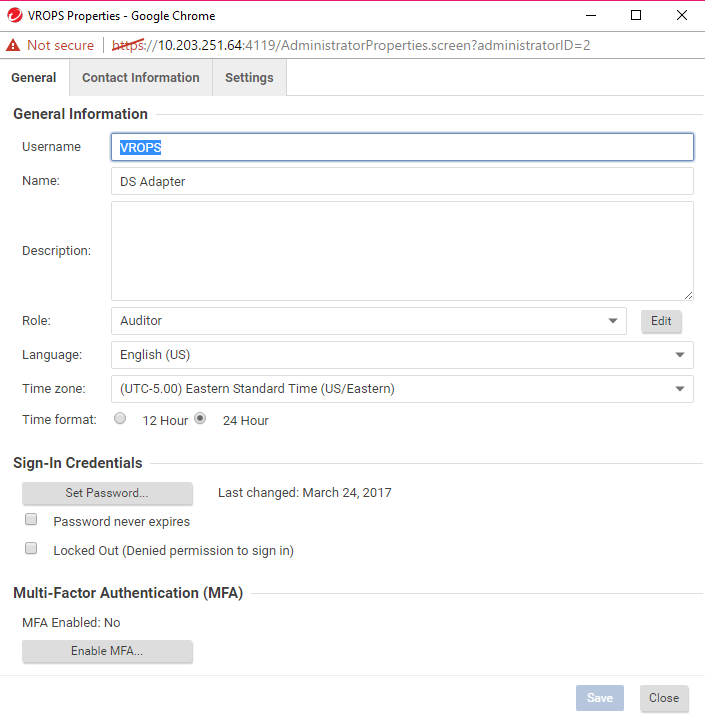Click the Username input field
705x721 pixels.
click(x=401, y=147)
